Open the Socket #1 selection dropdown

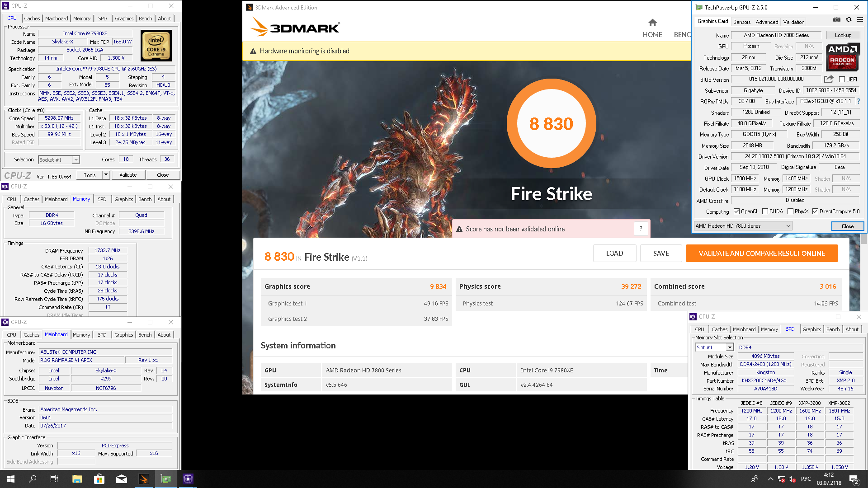pos(59,160)
